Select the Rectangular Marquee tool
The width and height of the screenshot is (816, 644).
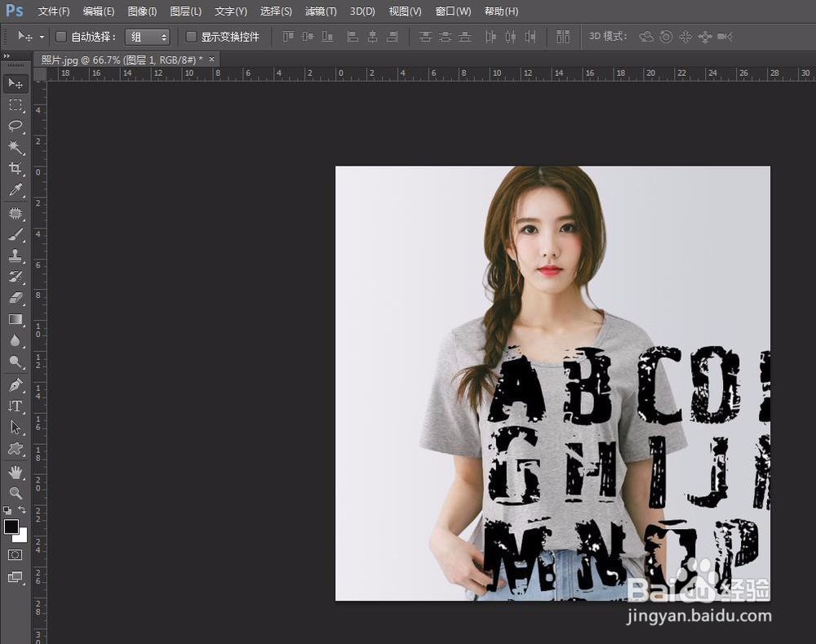(x=16, y=104)
